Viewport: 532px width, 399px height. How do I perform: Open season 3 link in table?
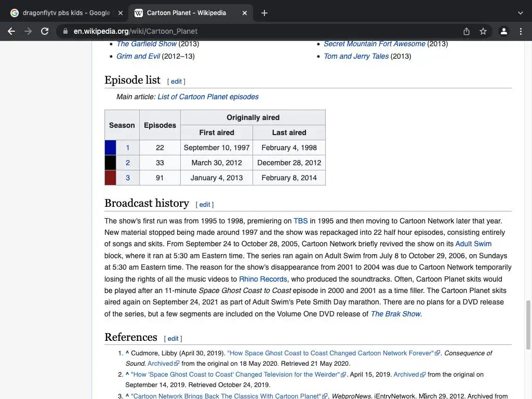pos(128,178)
